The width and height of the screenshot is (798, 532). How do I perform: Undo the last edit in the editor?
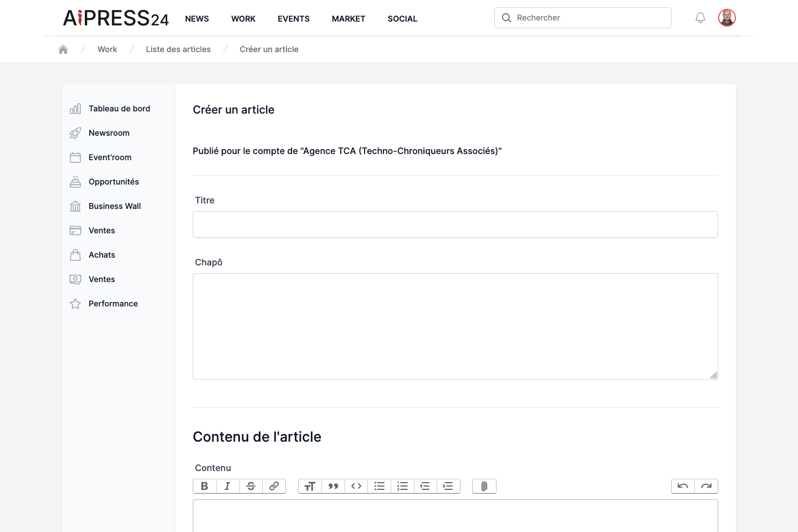point(683,486)
